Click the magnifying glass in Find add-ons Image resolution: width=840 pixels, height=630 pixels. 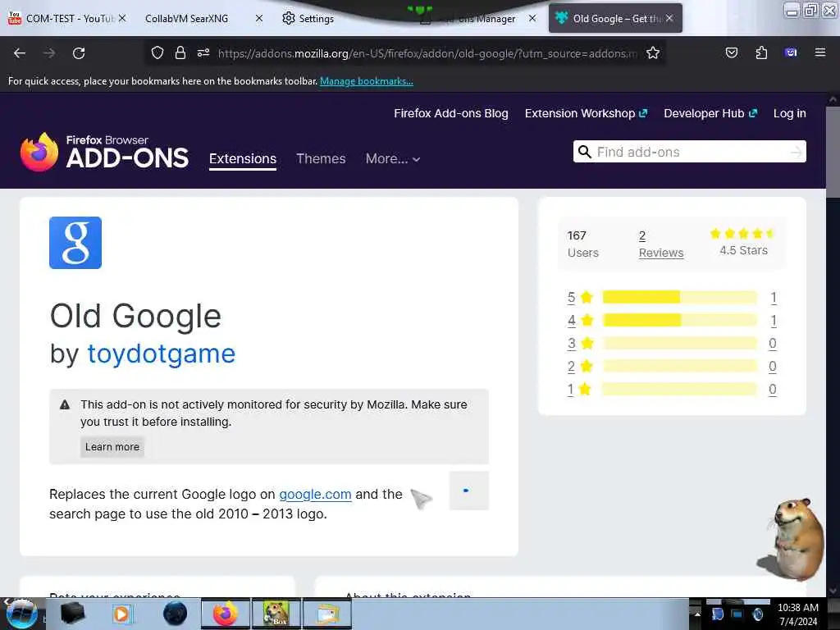[x=585, y=152]
